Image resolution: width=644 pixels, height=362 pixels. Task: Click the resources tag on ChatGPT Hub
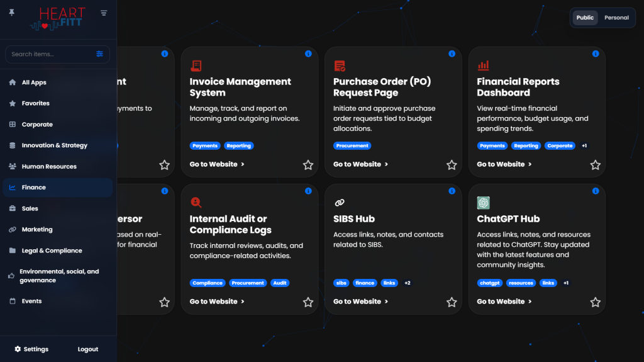(521, 283)
